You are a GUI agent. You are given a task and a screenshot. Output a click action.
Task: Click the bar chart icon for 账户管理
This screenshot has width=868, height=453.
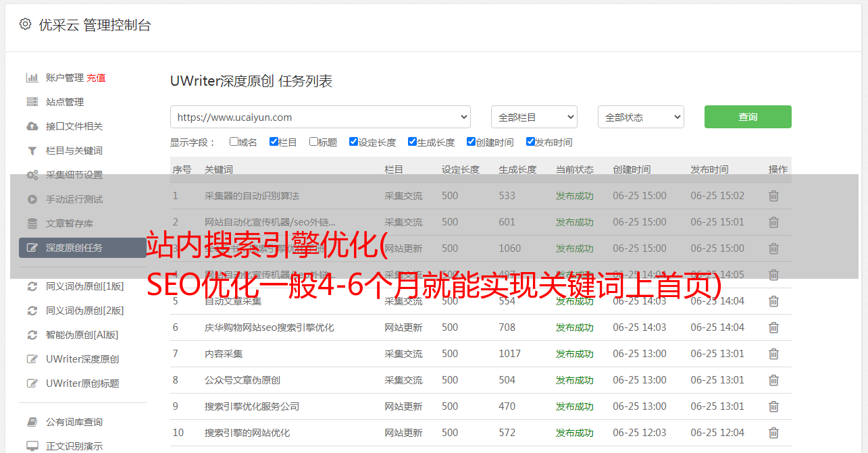[32, 78]
